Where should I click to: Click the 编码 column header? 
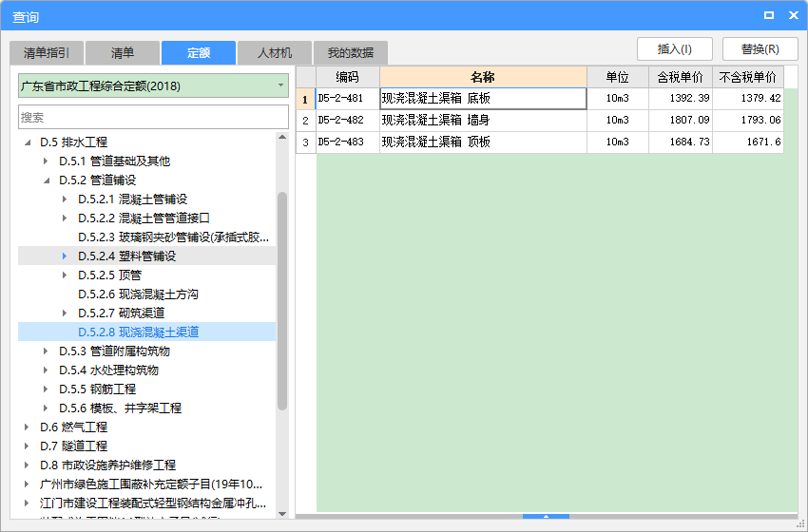pos(348,77)
